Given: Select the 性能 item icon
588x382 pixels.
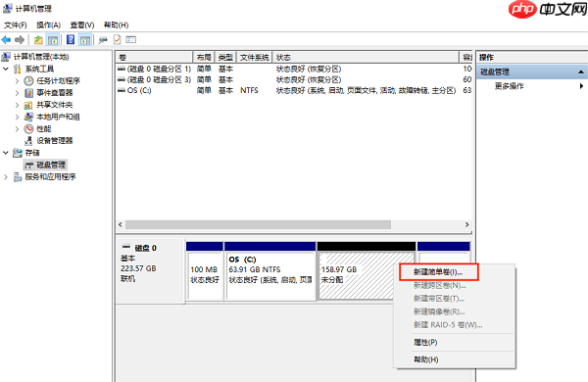Looking at the screenshot, I should click(x=28, y=129).
